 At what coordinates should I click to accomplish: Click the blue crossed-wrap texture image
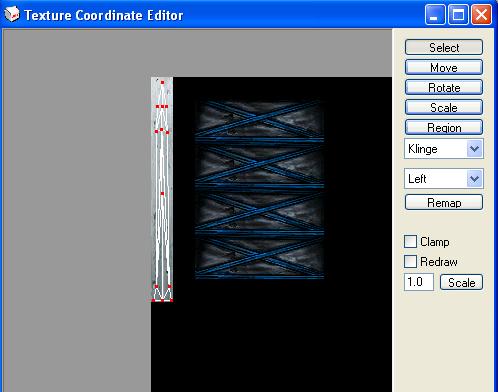pyautogui.click(x=259, y=189)
